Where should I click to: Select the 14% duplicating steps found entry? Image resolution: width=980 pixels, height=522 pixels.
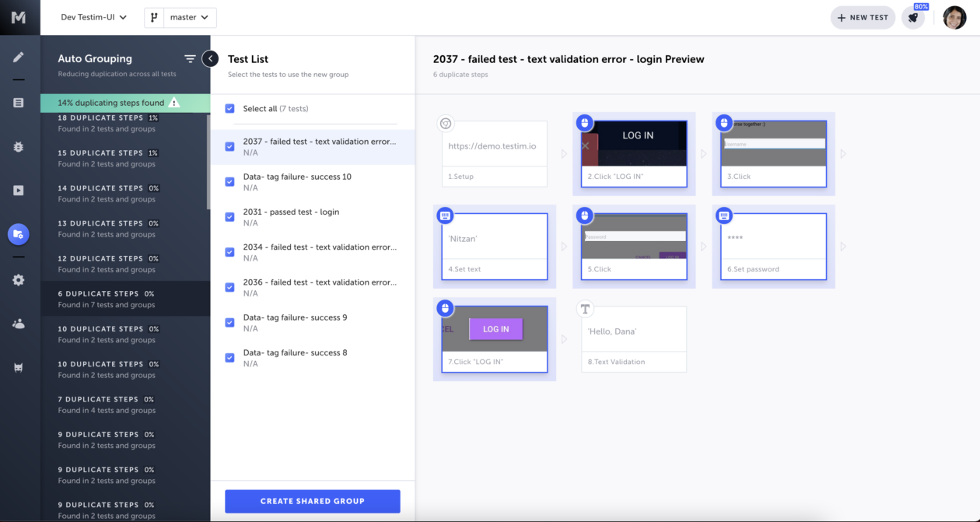124,102
